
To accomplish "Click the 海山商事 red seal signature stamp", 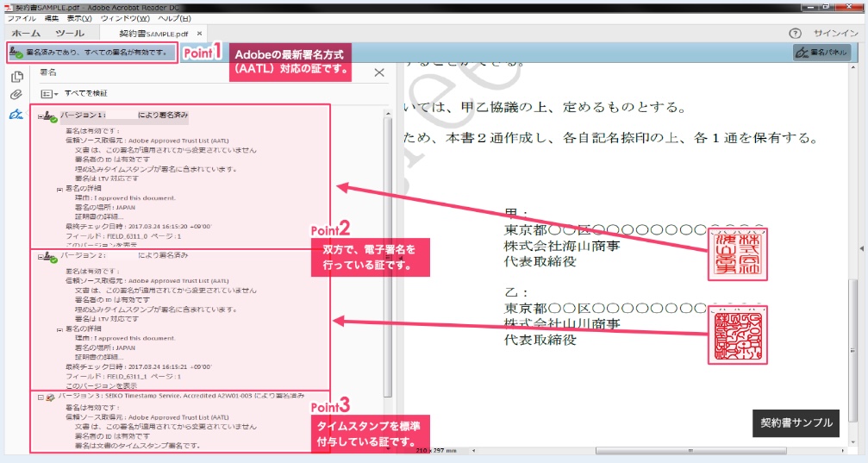I will [x=737, y=254].
